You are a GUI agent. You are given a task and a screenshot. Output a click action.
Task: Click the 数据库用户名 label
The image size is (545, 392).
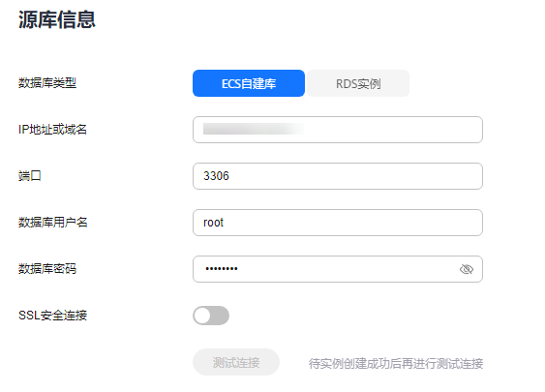tap(53, 223)
